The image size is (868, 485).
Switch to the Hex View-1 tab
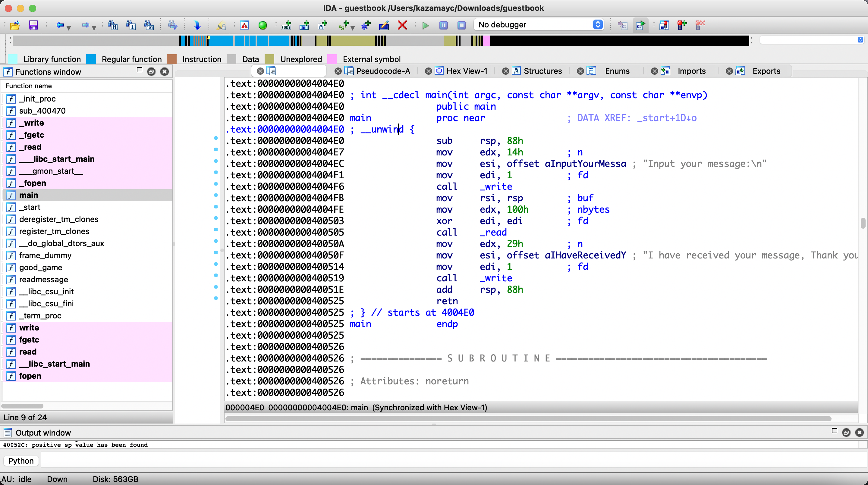pyautogui.click(x=467, y=71)
